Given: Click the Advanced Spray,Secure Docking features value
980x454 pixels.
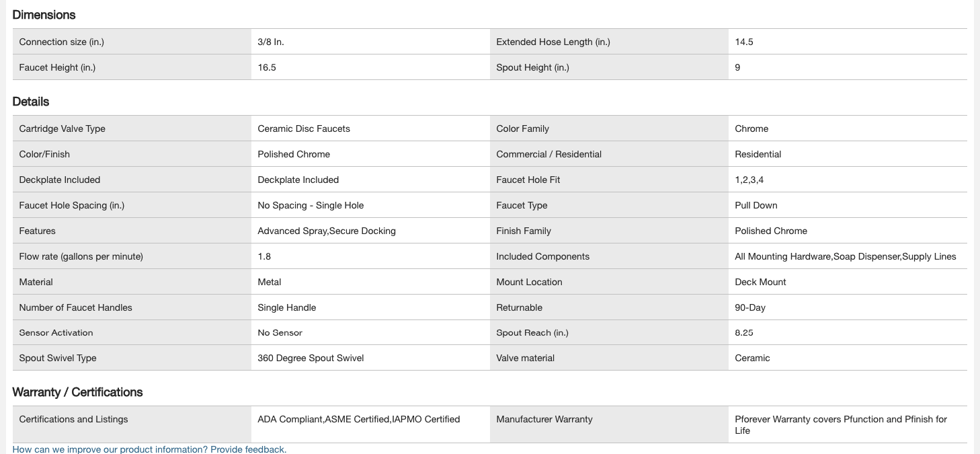Looking at the screenshot, I should [x=327, y=231].
